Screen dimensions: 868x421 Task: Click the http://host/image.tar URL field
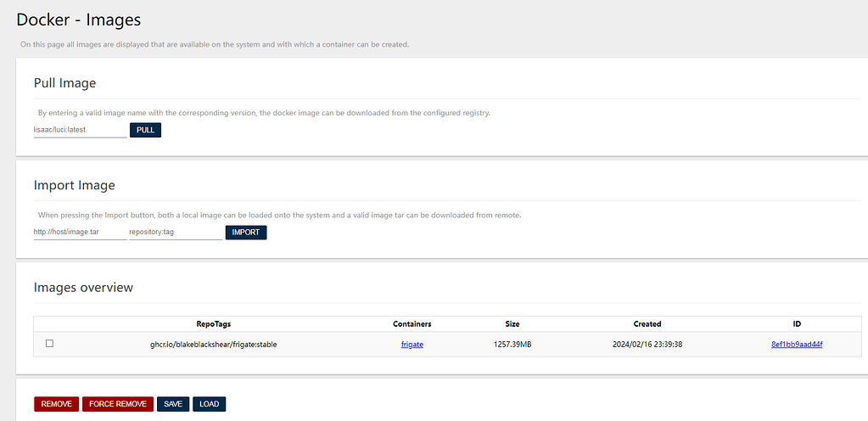(80, 232)
